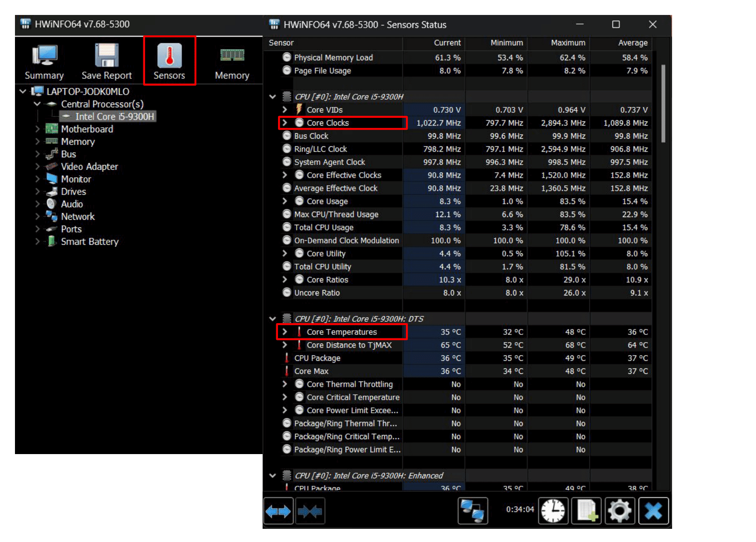
Task: Click the logging start document icon
Action: click(x=586, y=511)
